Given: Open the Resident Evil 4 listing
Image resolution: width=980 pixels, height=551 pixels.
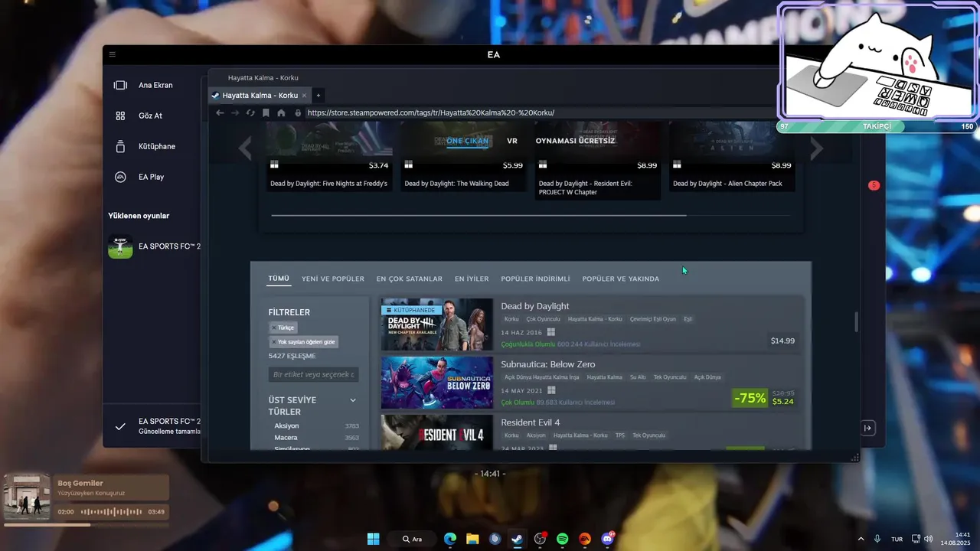Looking at the screenshot, I should click(592, 432).
